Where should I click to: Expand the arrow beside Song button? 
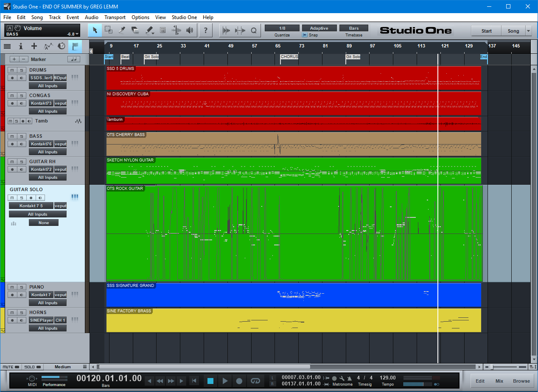528,31
